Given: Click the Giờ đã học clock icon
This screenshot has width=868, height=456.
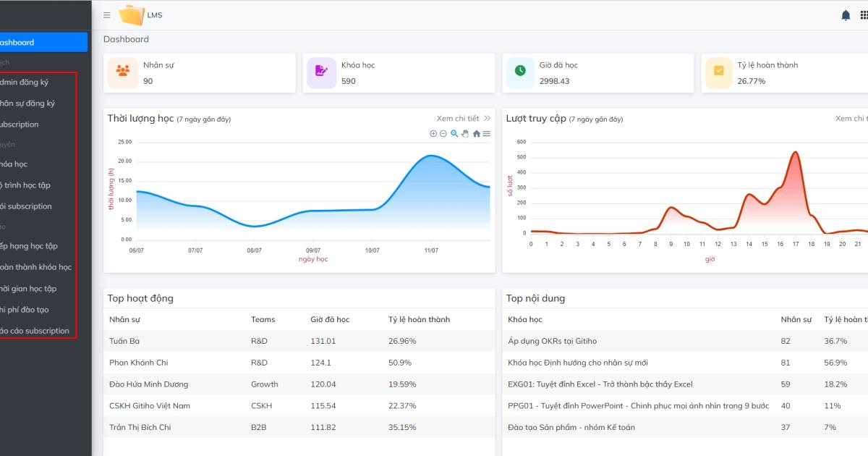Looking at the screenshot, I should [520, 72].
